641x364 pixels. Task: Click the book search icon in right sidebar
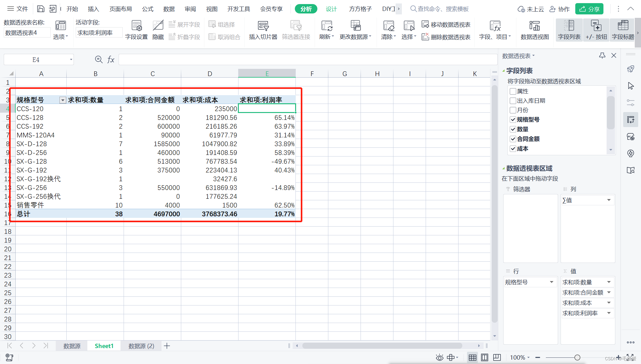pos(631,170)
